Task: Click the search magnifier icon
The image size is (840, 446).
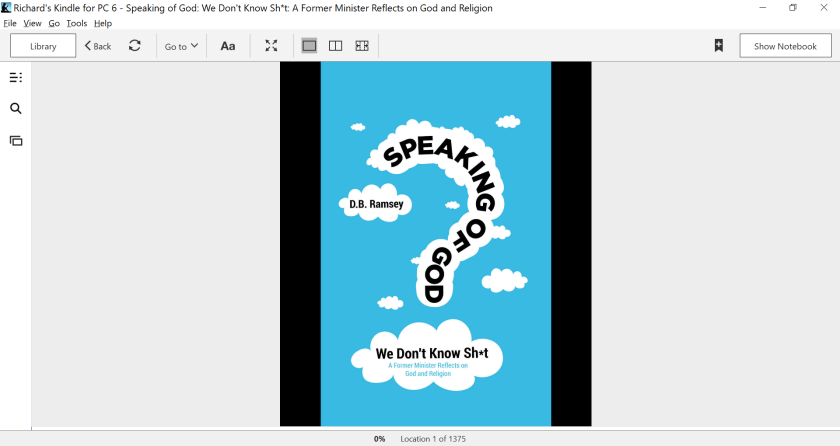Action: click(x=15, y=109)
